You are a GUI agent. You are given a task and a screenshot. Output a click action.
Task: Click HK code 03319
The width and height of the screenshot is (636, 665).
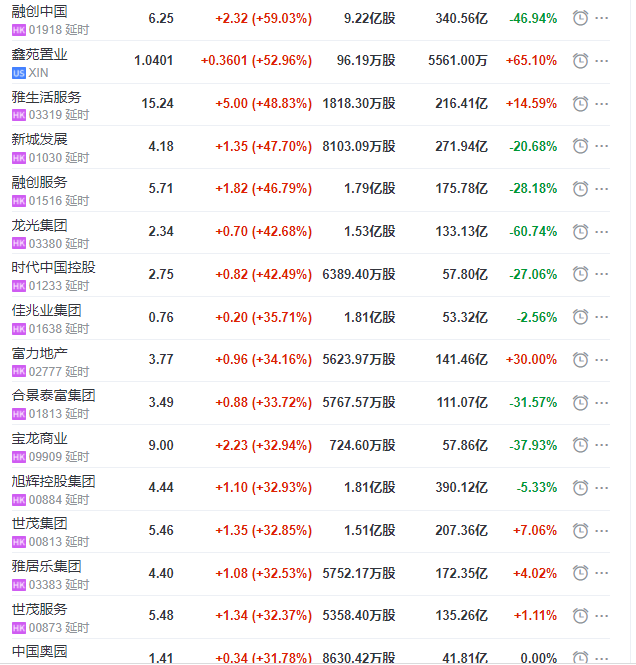tap(45, 115)
